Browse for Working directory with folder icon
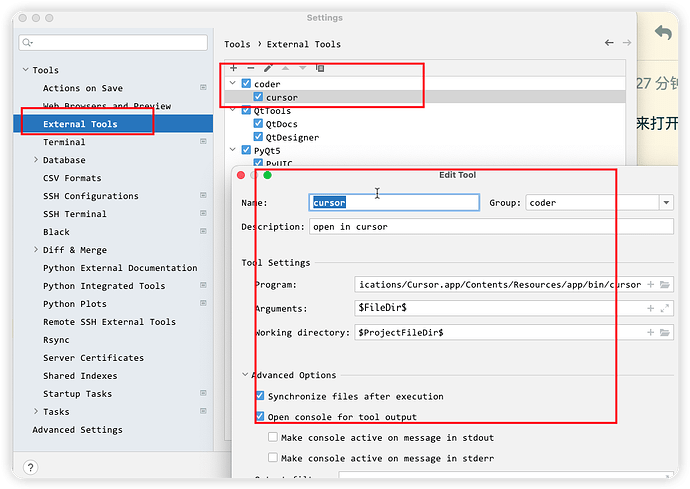 [x=665, y=332]
